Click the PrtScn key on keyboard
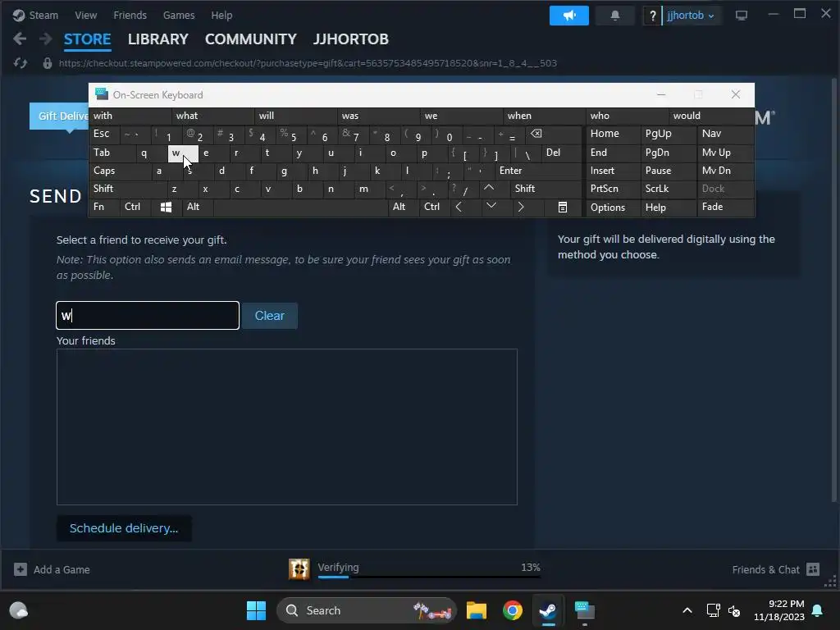This screenshot has width=840, height=630. click(614, 189)
